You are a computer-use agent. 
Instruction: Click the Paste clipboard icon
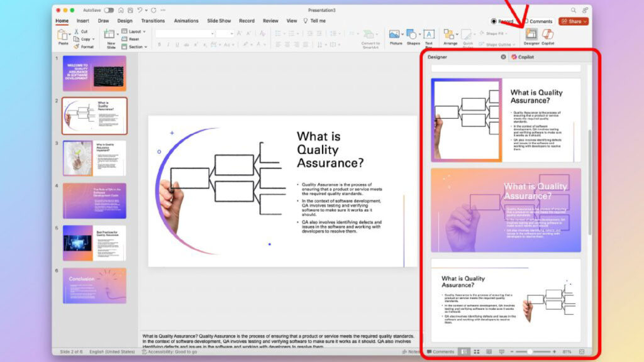(x=63, y=36)
